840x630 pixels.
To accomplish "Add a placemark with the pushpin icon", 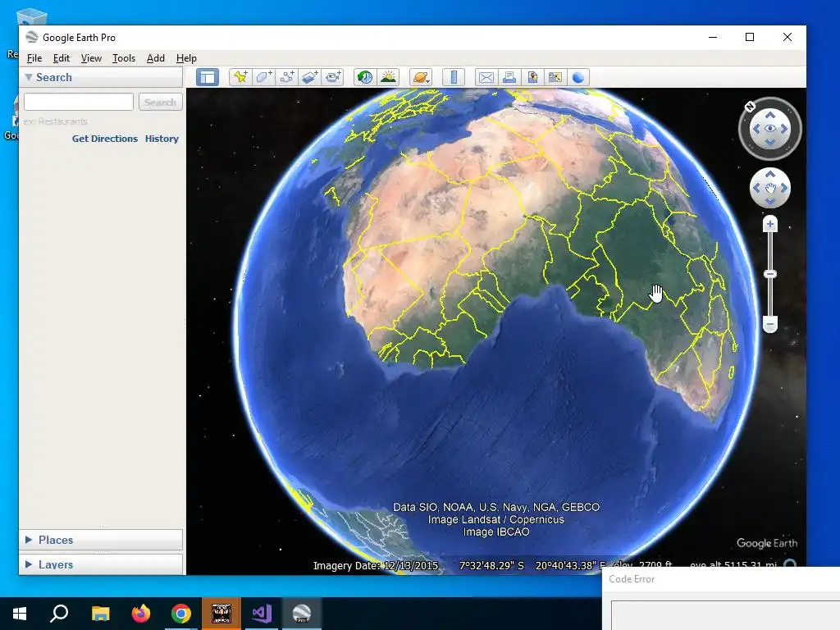I will click(x=240, y=77).
